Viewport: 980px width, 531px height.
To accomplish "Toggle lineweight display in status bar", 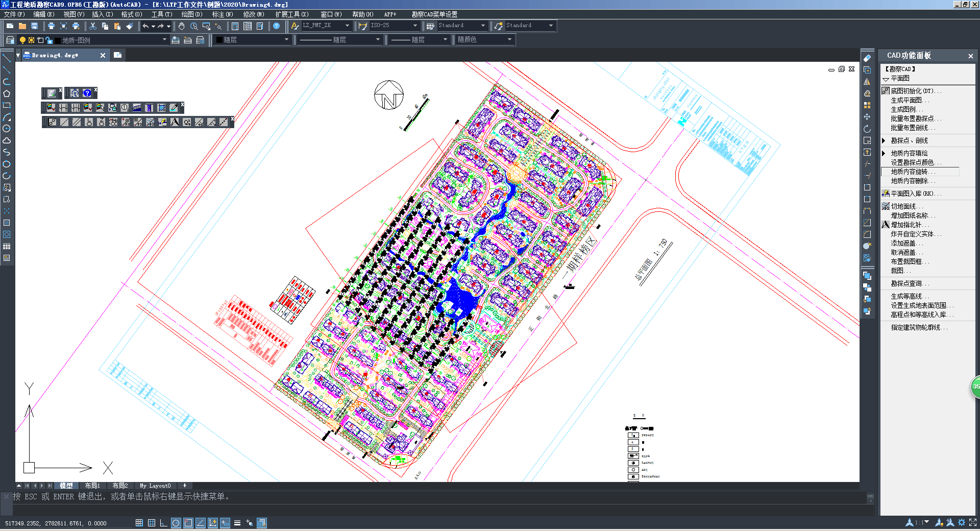I will tap(237, 523).
